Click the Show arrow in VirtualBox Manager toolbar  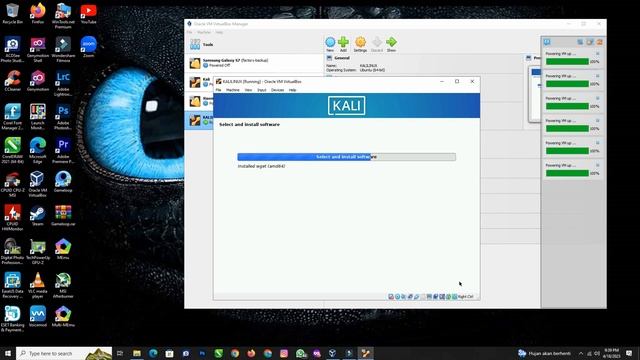(391, 44)
